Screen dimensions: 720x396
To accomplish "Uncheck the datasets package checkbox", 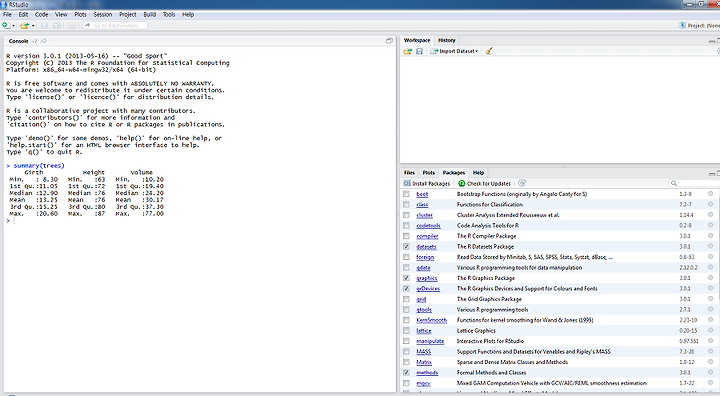I will click(406, 247).
